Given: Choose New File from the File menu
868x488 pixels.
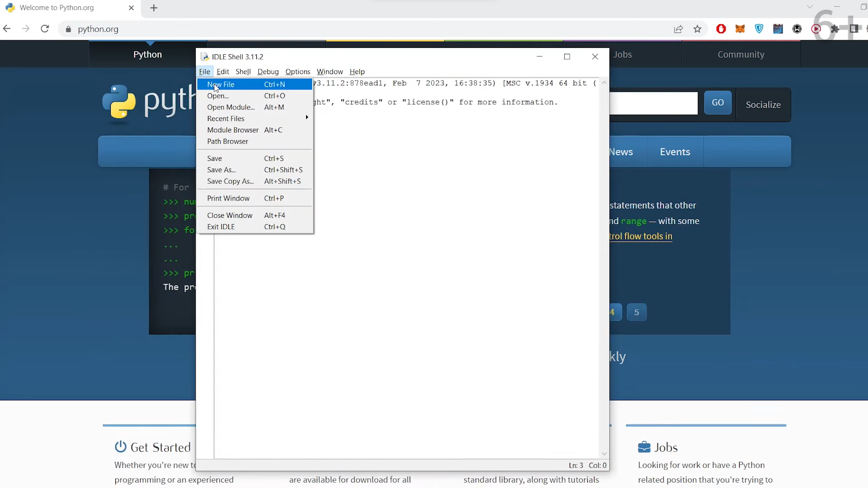Looking at the screenshot, I should pos(255,84).
